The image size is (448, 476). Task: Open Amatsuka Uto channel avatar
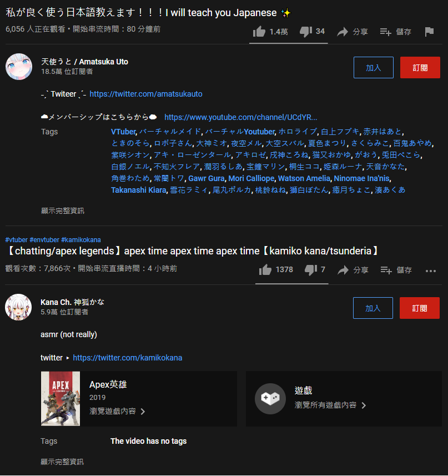click(x=19, y=67)
